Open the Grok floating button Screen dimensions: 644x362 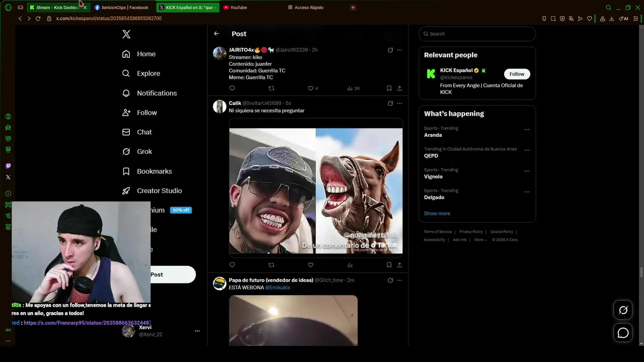(x=623, y=310)
